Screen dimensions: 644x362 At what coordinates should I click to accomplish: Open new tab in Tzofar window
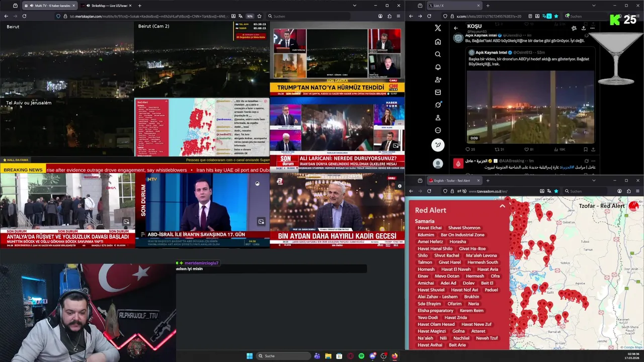point(487,180)
